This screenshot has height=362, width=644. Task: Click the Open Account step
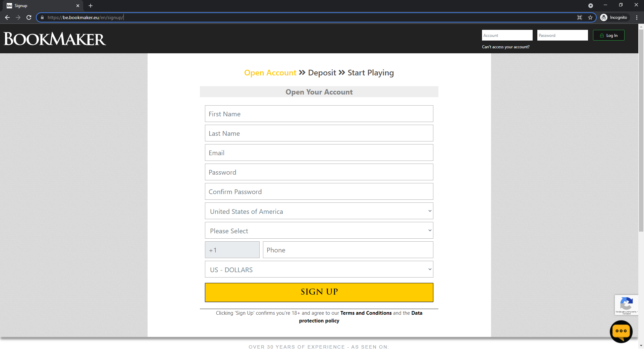click(x=270, y=73)
